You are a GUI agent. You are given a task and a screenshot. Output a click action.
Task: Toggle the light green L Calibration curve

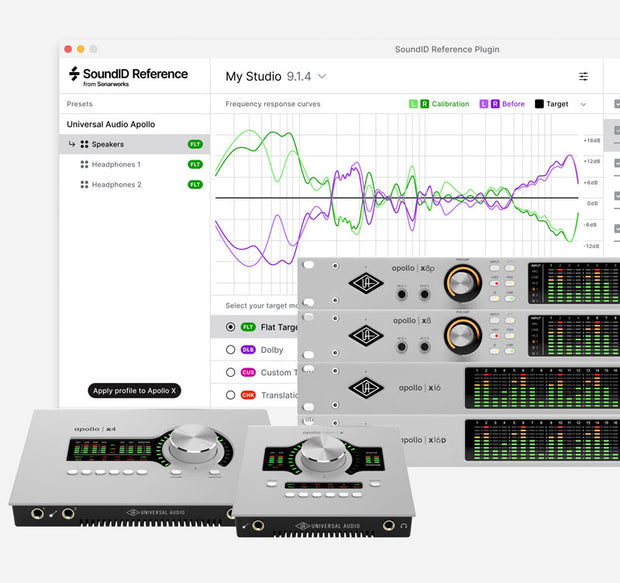point(413,104)
